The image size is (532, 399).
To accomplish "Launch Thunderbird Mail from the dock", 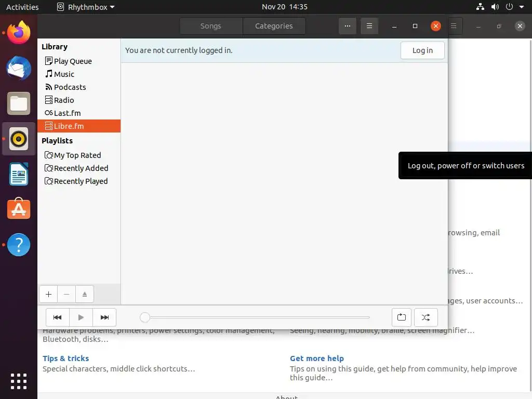I will pos(19,68).
